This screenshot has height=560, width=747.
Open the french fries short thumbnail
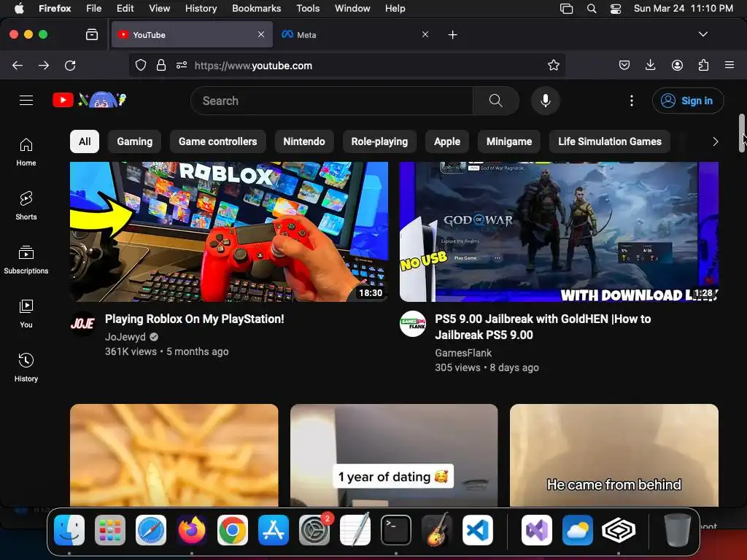tap(174, 455)
